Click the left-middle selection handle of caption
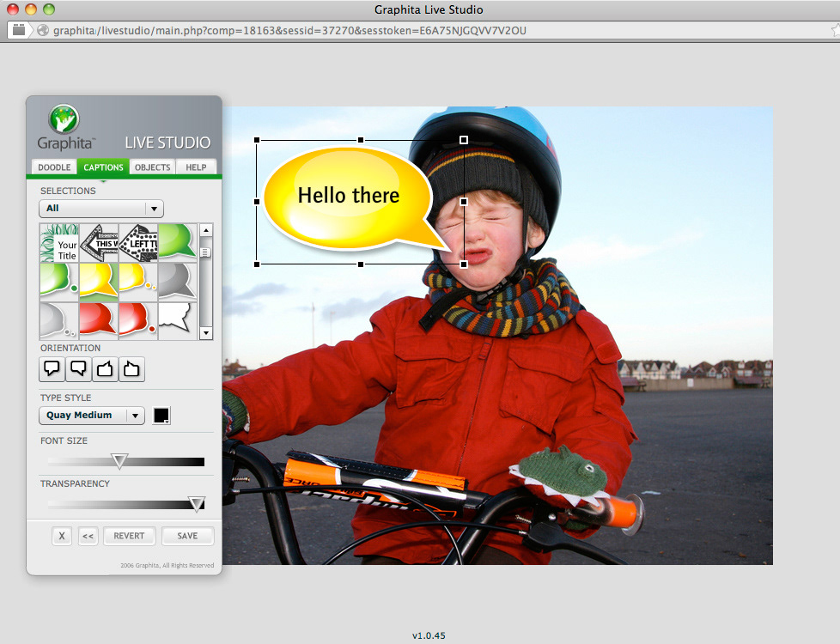This screenshot has width=840, height=644. [257, 202]
